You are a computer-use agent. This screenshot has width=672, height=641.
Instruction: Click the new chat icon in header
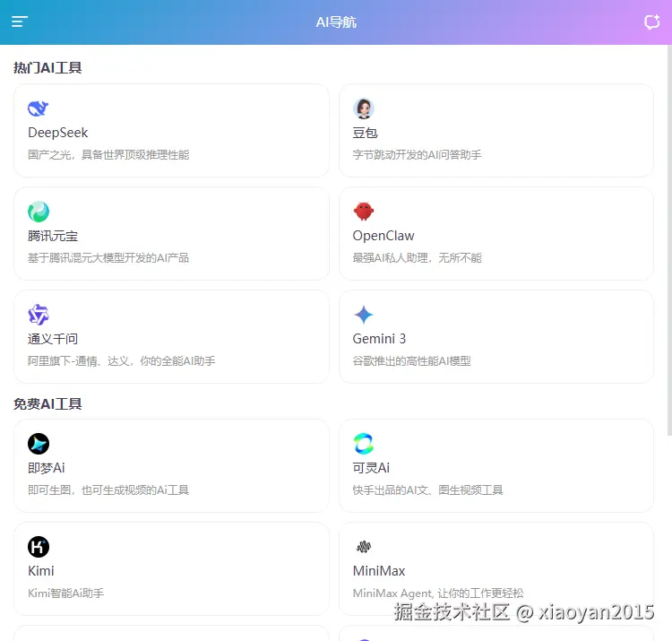pyautogui.click(x=652, y=22)
